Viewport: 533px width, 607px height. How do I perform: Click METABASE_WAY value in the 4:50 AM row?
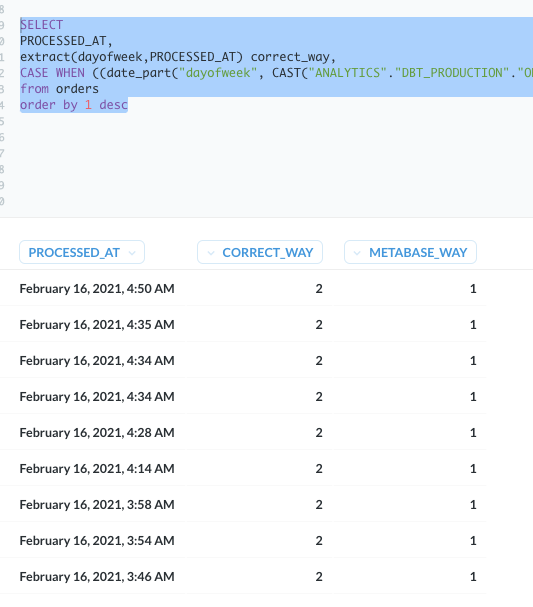[x=473, y=288]
